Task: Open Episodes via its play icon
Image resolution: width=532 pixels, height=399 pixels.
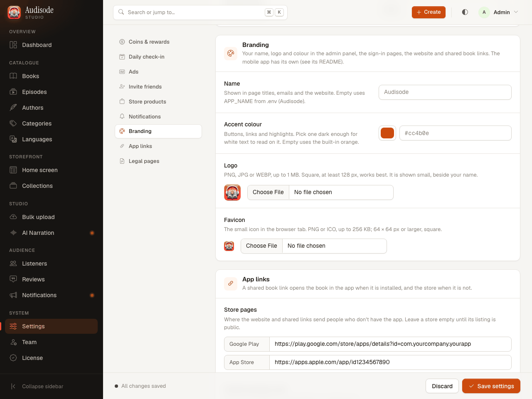Action: [13, 92]
